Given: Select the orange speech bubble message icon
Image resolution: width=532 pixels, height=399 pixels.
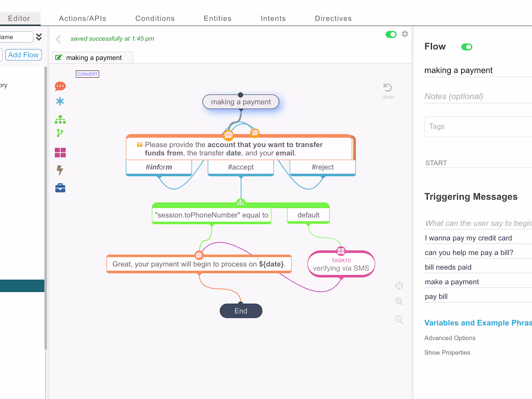Looking at the screenshot, I should coord(60,86).
